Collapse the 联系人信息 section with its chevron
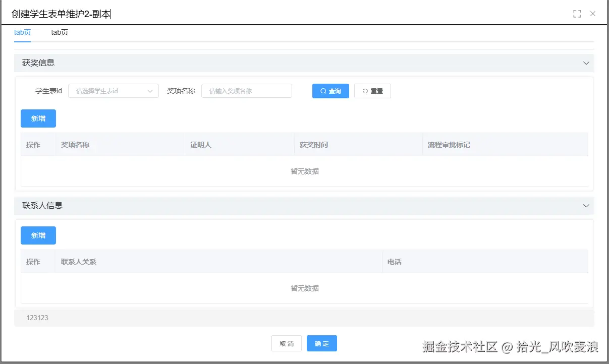 pyautogui.click(x=586, y=206)
